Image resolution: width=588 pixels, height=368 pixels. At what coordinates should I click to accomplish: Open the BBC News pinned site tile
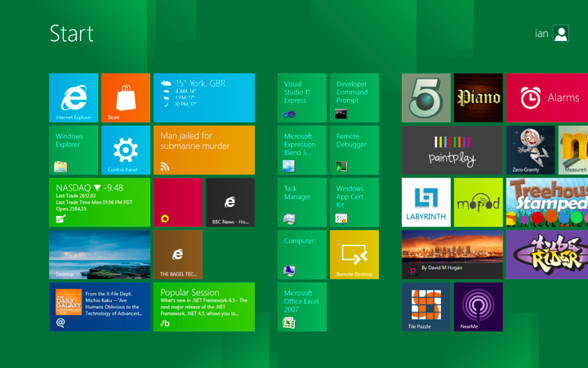(230, 202)
